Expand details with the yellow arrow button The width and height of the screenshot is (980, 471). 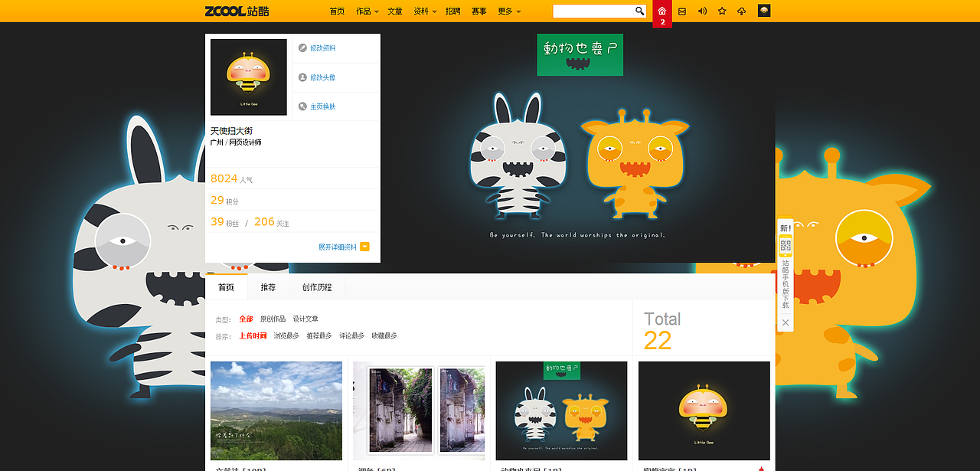point(364,247)
